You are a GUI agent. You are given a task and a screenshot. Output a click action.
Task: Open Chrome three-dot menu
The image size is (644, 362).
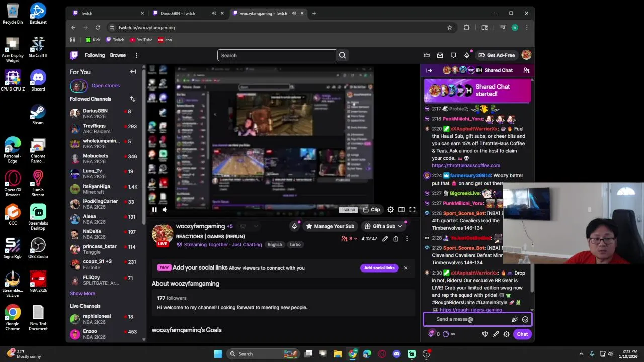527,28
